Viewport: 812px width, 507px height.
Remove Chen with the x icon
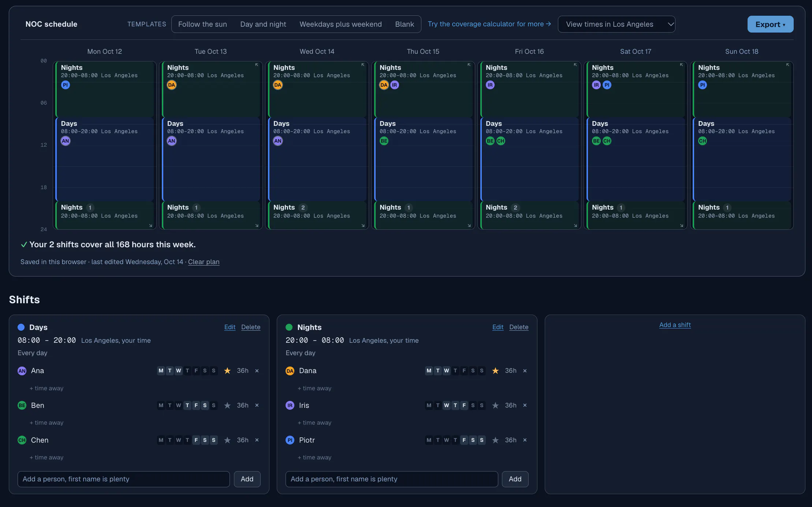tap(257, 440)
